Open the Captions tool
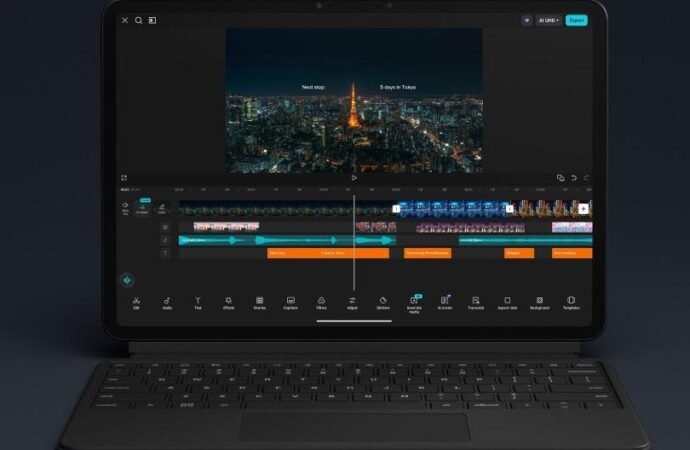Image resolution: width=690 pixels, height=450 pixels. pyautogui.click(x=290, y=303)
